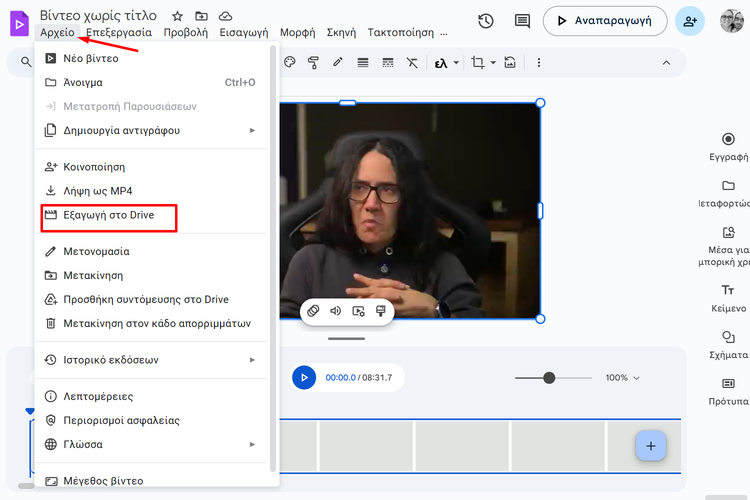Viewport: 750px width, 500px height.
Task: Open the Σχήματα shapes panel
Action: (x=728, y=344)
